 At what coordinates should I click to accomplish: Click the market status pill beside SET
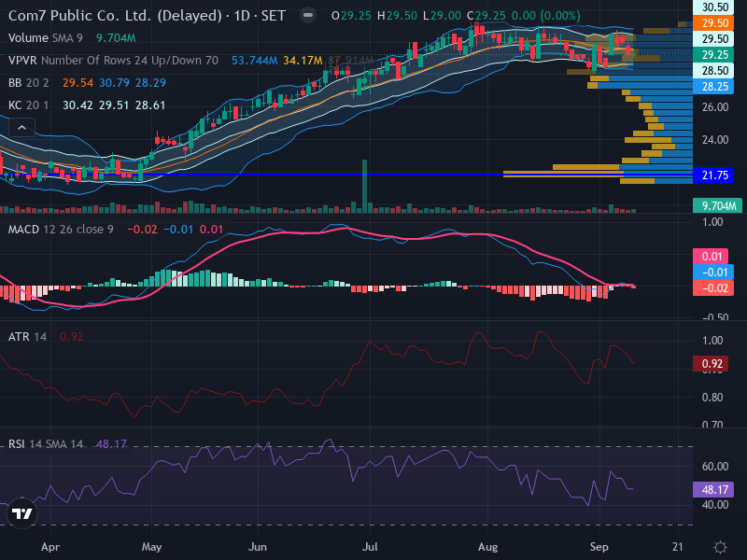[x=308, y=15]
